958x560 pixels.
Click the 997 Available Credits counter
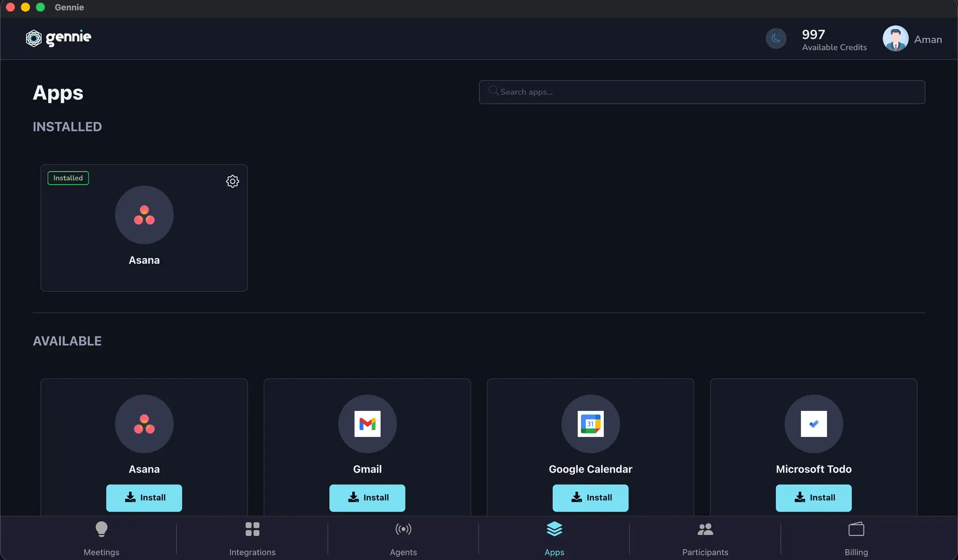coord(834,39)
